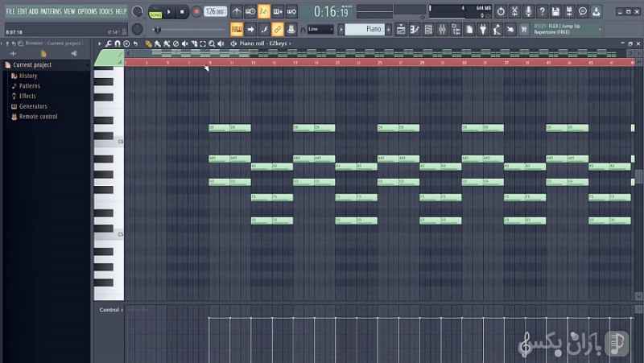Screen dimensions: 644x363
Task: Click the plus button after Piano pattern
Action: pyautogui.click(x=389, y=29)
